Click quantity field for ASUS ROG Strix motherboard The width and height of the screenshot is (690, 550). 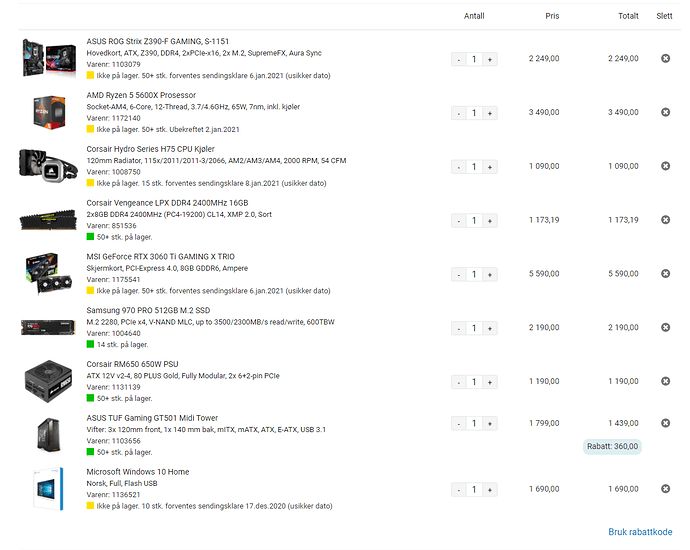[474, 59]
